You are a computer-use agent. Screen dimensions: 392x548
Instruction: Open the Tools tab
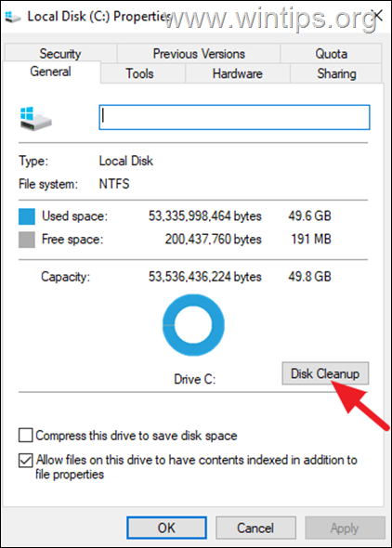tap(139, 73)
